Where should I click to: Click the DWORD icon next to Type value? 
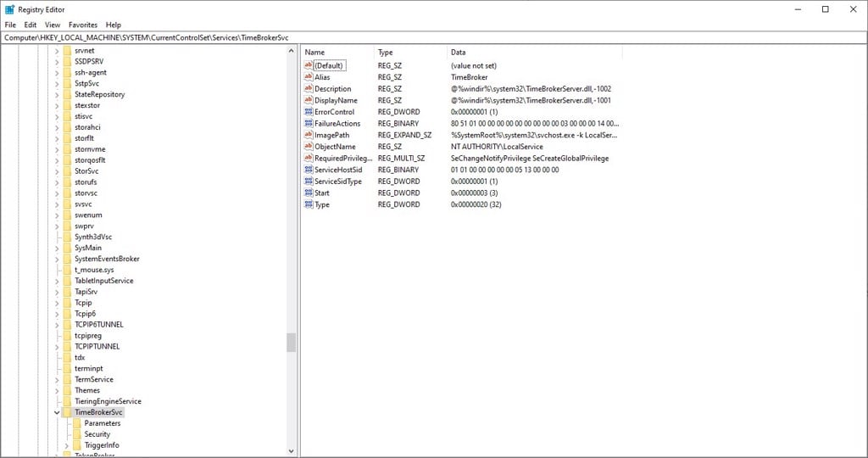pyautogui.click(x=309, y=204)
